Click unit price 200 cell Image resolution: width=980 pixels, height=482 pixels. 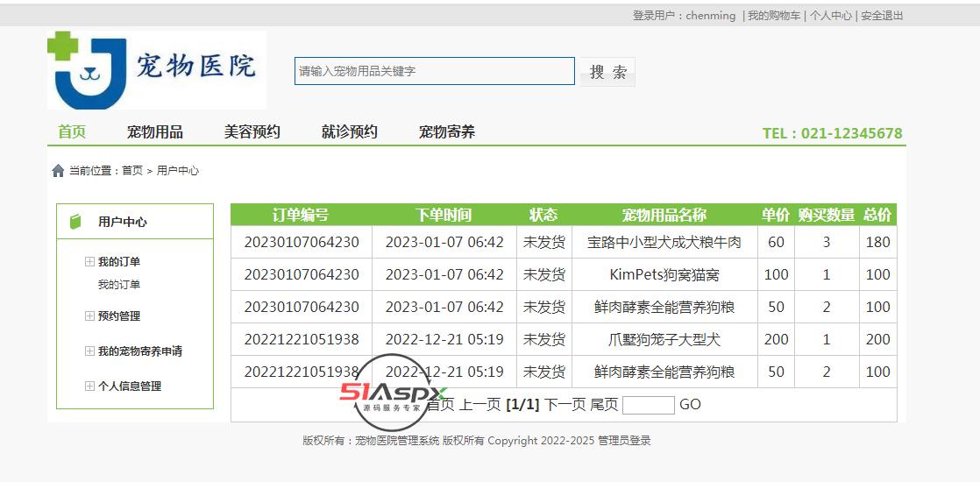776,339
